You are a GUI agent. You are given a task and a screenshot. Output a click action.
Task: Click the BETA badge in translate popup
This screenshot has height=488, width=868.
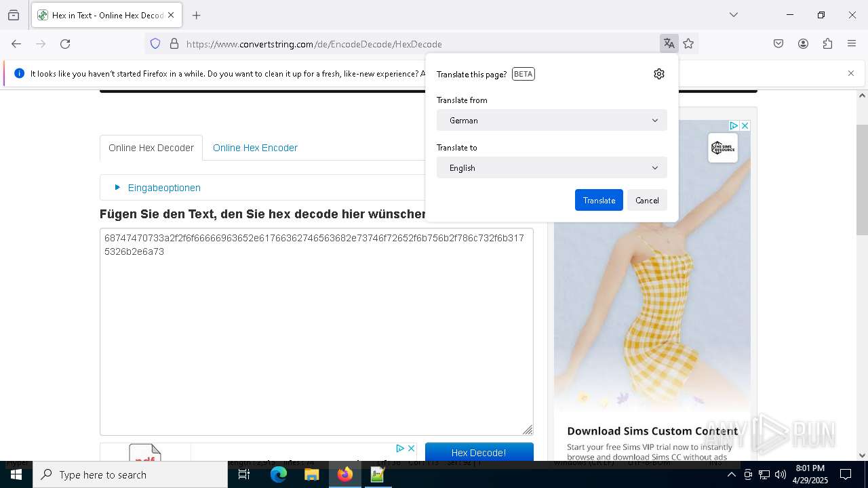pyautogui.click(x=524, y=74)
